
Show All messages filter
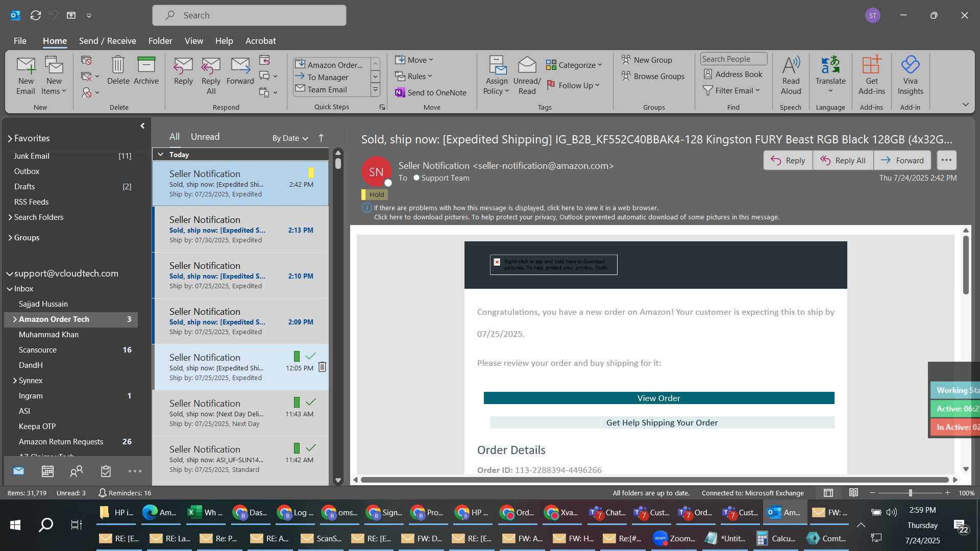[175, 137]
